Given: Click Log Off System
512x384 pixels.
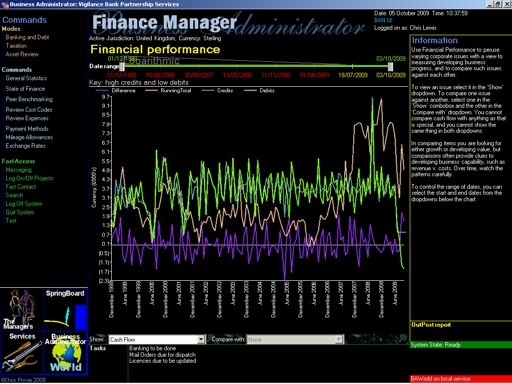Looking at the screenshot, I should click(24, 204).
